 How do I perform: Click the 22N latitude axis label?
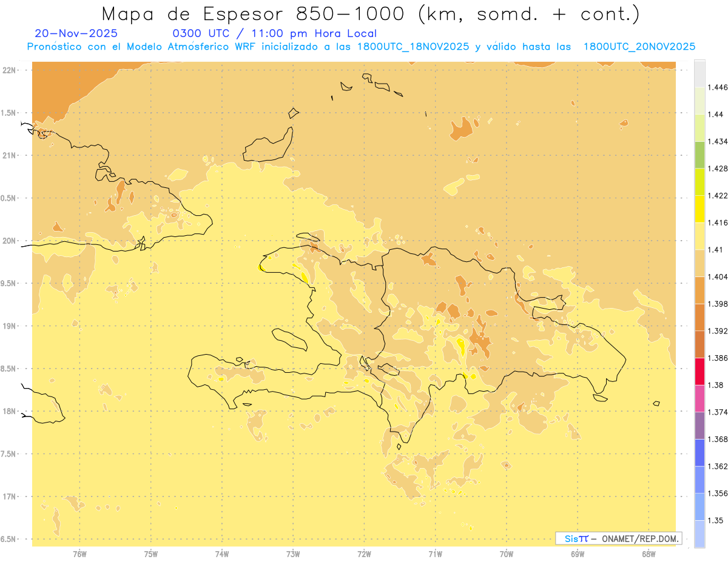click(9, 70)
